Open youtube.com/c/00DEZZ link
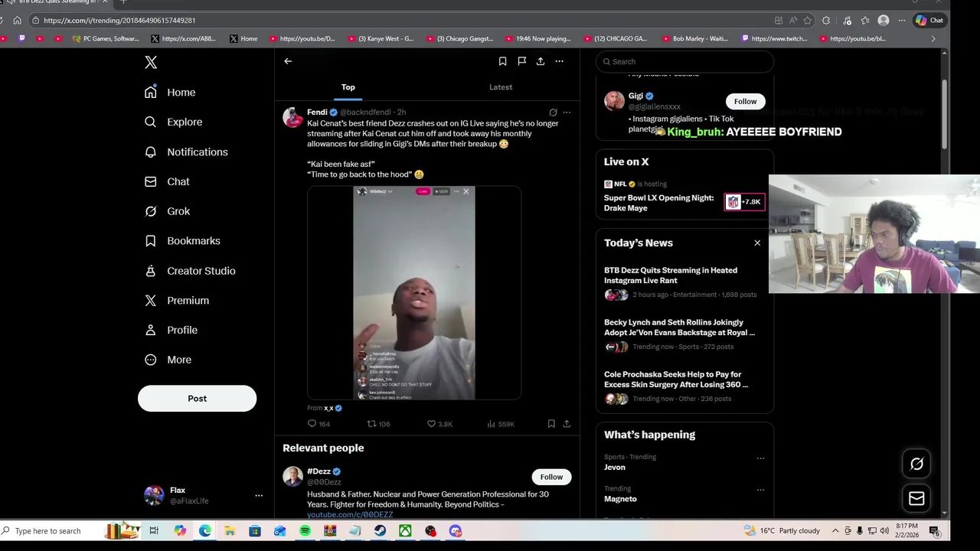Image resolution: width=980 pixels, height=551 pixels. [350, 515]
